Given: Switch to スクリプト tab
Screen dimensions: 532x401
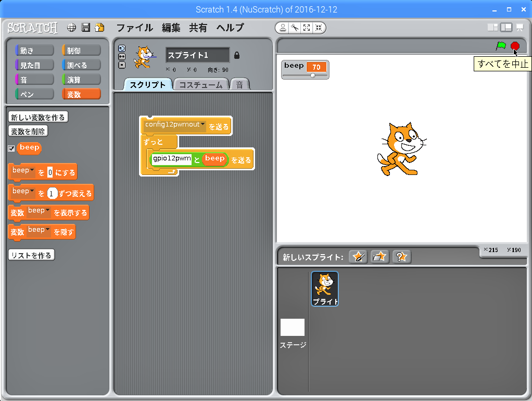Looking at the screenshot, I should [x=148, y=84].
